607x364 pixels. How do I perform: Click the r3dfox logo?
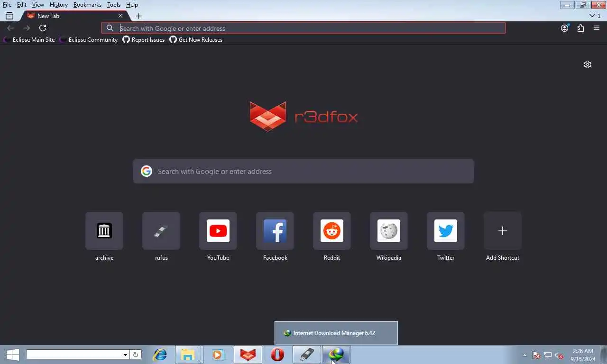[303, 116]
